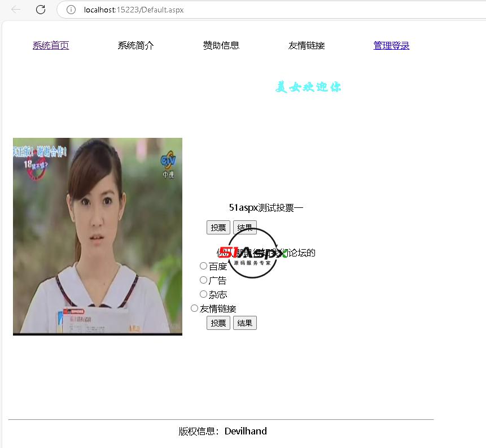Click the photo of the girl
This screenshot has height=448, width=486.
click(x=98, y=236)
